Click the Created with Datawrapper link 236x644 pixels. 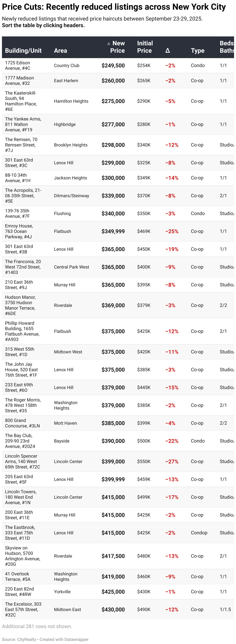(x=64, y=639)
